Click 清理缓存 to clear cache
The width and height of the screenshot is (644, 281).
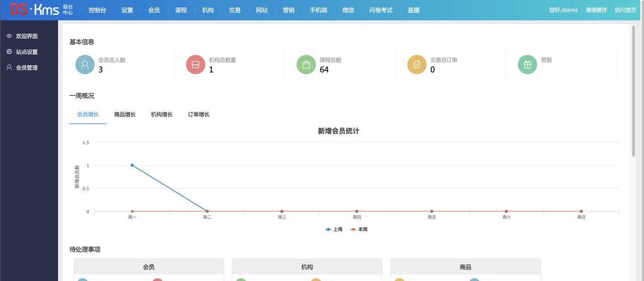click(596, 10)
